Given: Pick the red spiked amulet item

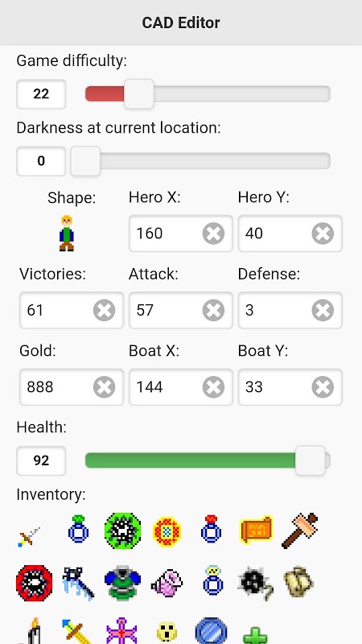Looking at the screenshot, I should (35, 583).
